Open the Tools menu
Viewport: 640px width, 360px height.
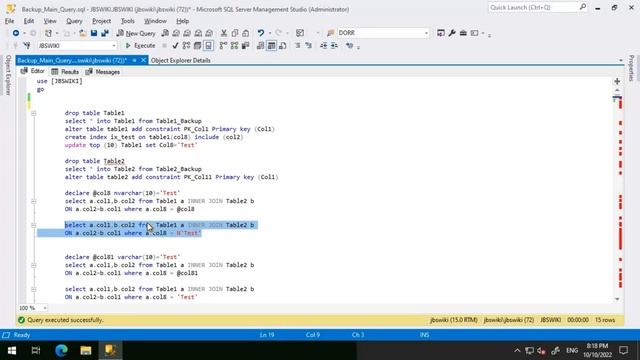point(128,21)
